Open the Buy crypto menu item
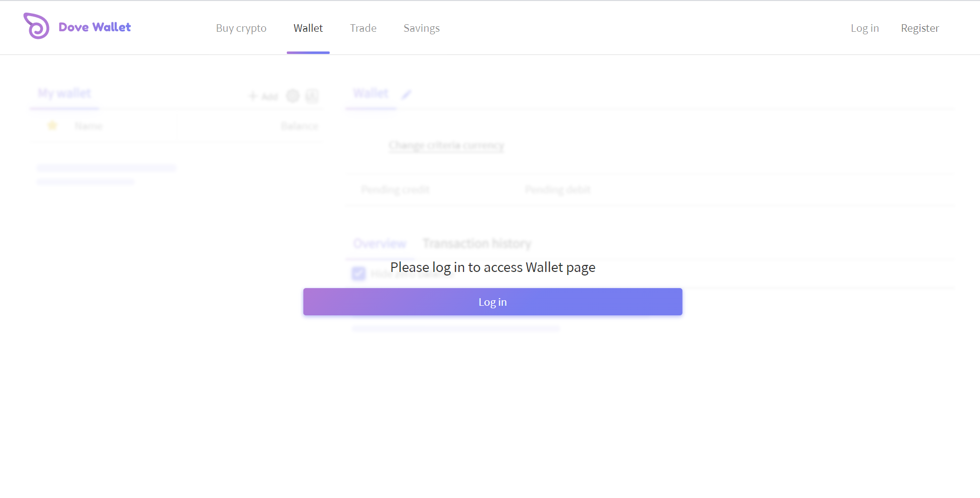This screenshot has height=498, width=980. [241, 28]
